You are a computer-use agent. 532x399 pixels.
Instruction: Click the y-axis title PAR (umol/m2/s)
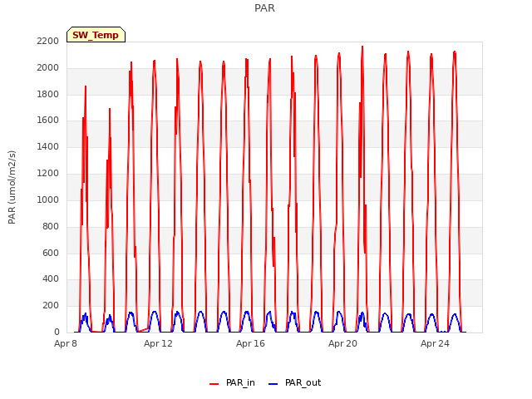[x=12, y=187]
